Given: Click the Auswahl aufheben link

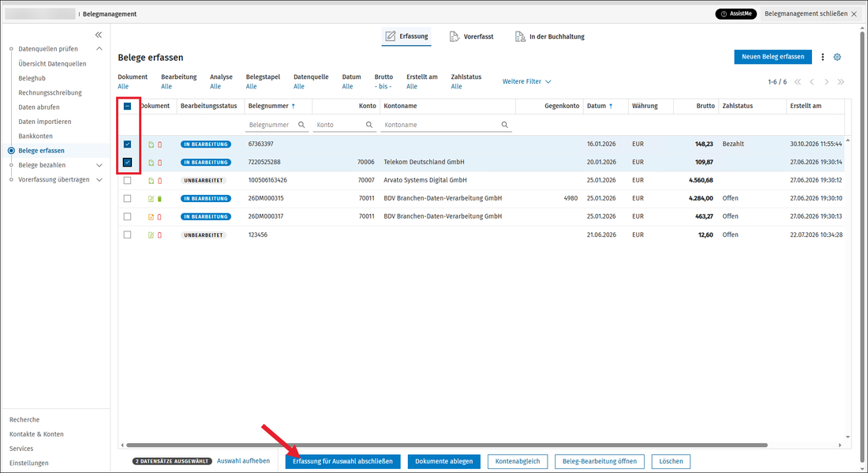Looking at the screenshot, I should click(244, 461).
